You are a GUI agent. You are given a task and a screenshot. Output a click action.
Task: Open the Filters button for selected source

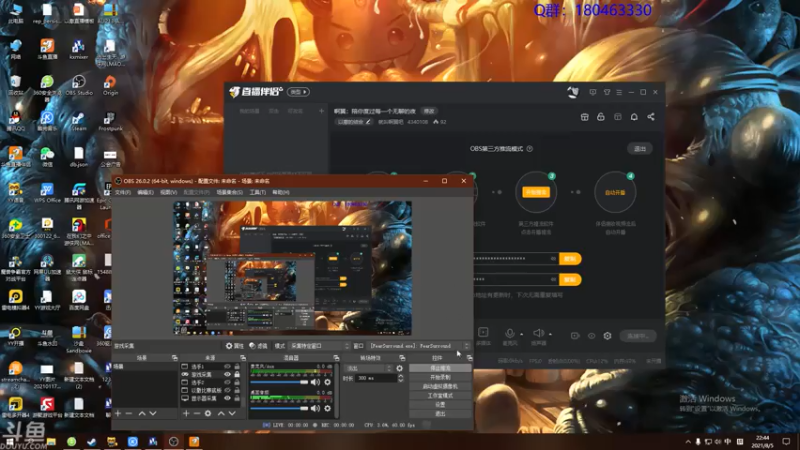point(258,346)
